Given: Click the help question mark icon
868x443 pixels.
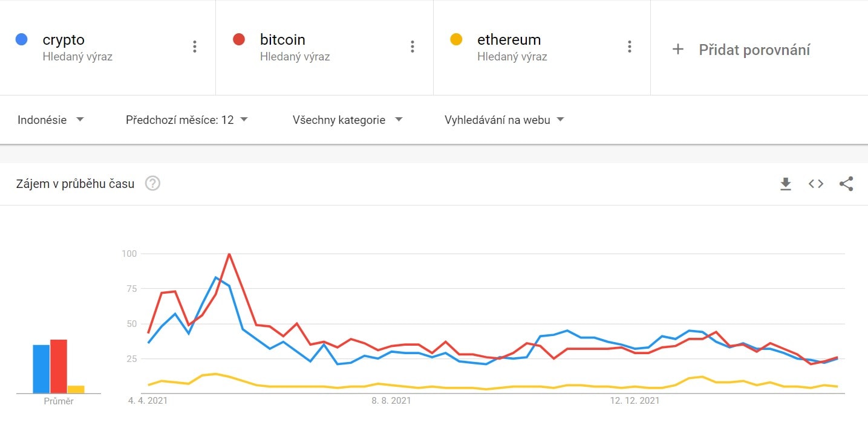Looking at the screenshot, I should coord(153,183).
